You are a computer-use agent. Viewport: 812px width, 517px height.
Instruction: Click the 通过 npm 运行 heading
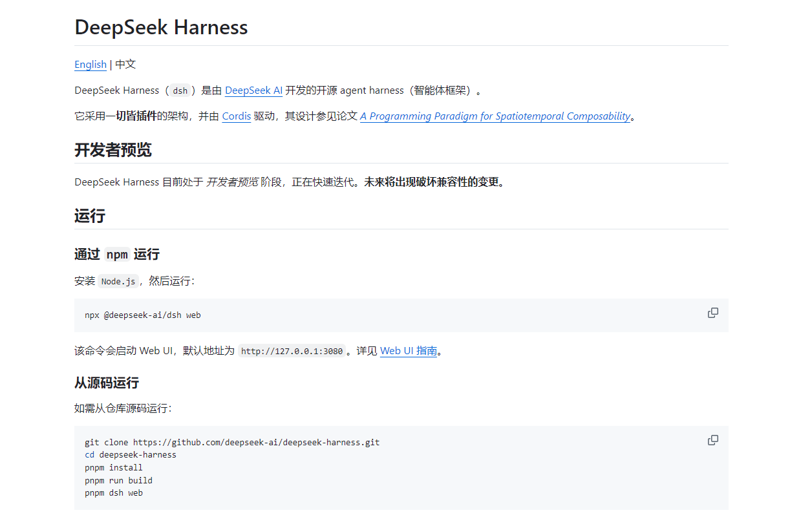click(x=117, y=254)
